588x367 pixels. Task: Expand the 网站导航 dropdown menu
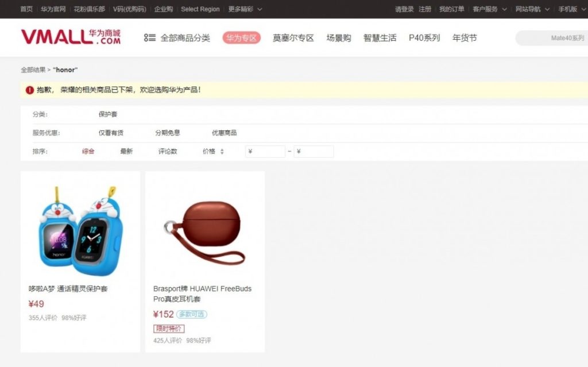(x=532, y=9)
